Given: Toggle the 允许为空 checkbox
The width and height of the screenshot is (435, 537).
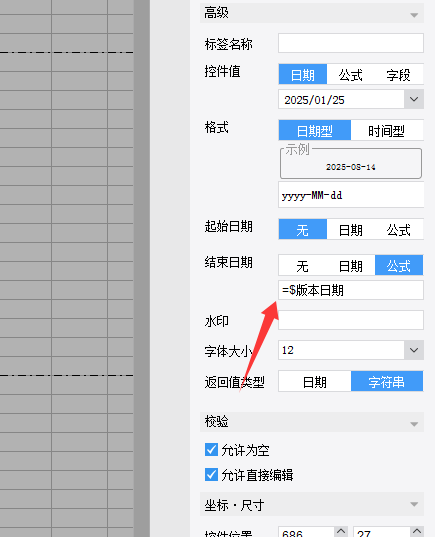Looking at the screenshot, I should point(211,450).
